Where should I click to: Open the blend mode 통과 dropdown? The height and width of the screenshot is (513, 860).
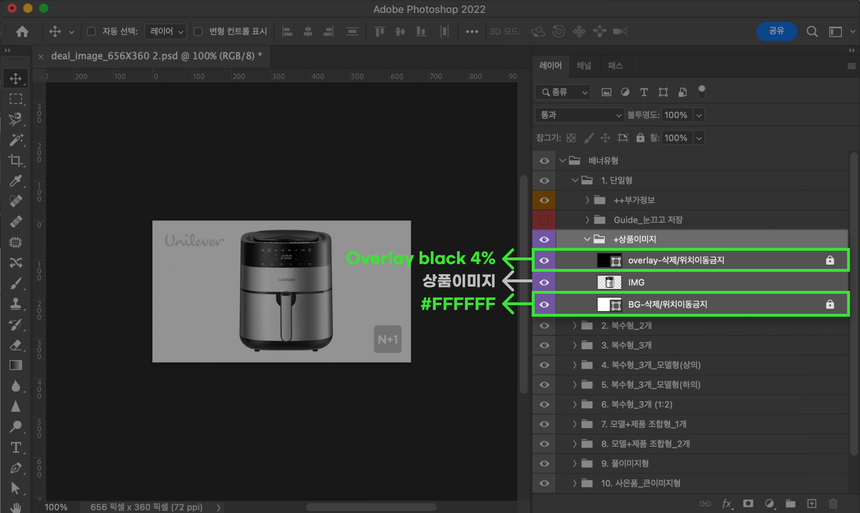point(578,115)
